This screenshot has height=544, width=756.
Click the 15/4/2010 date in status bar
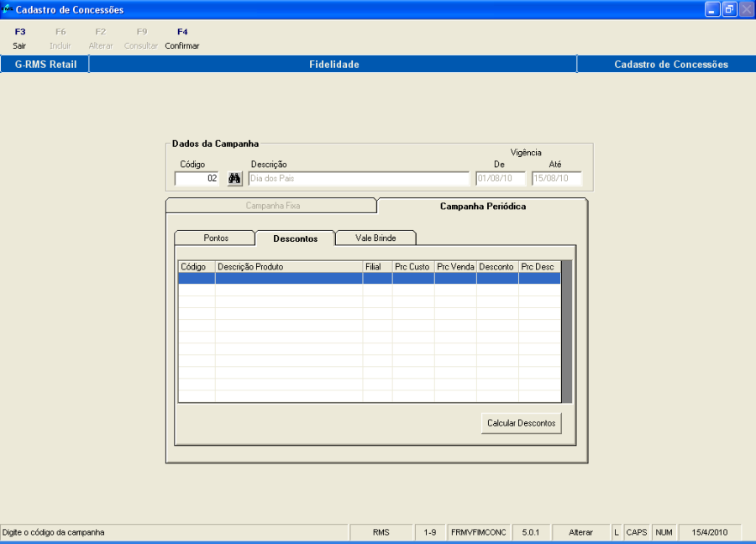[x=709, y=532]
